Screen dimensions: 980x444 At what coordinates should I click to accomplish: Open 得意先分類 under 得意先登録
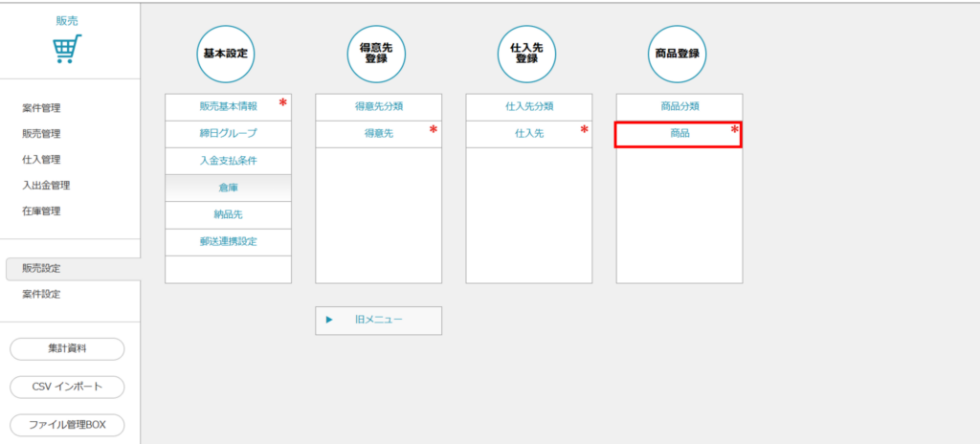378,106
